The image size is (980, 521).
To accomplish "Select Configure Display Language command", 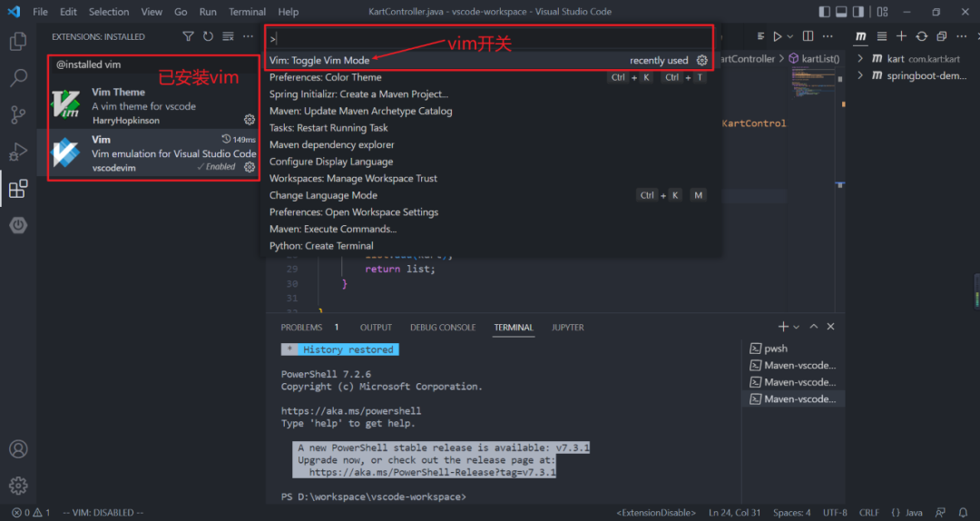I will (489, 162).
